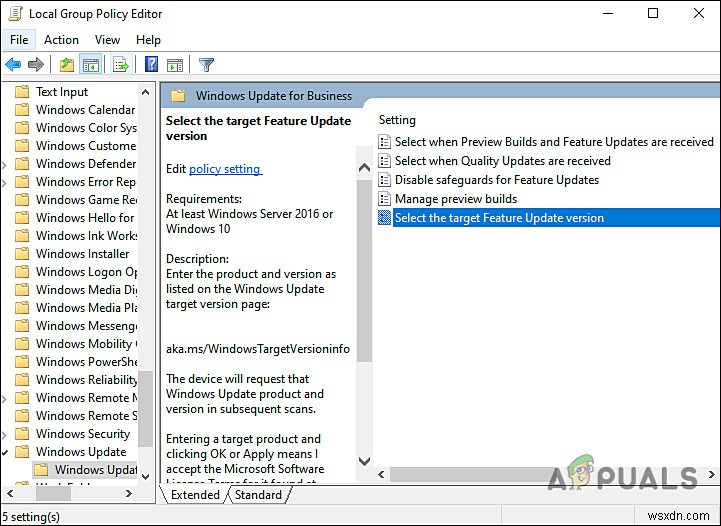Select Windows Reliability Analysis tree item

(x=86, y=379)
